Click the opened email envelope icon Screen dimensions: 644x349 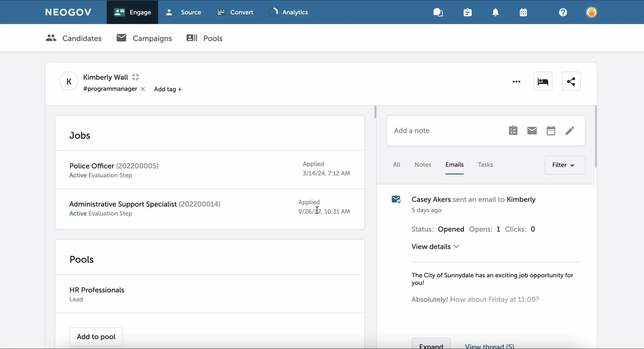[396, 199]
